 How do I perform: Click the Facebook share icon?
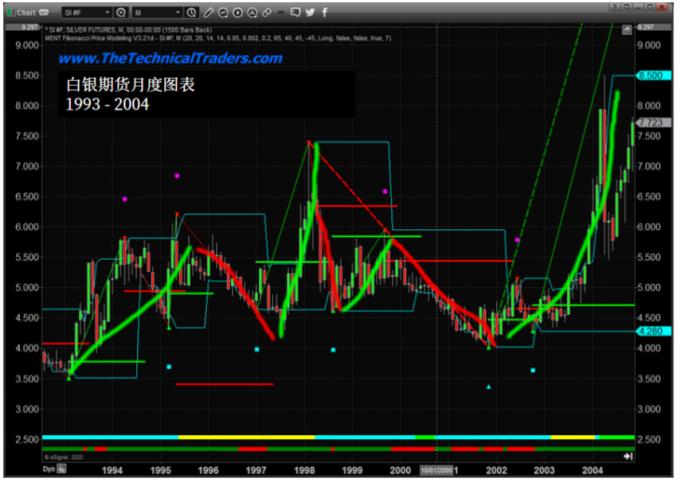tap(323, 13)
